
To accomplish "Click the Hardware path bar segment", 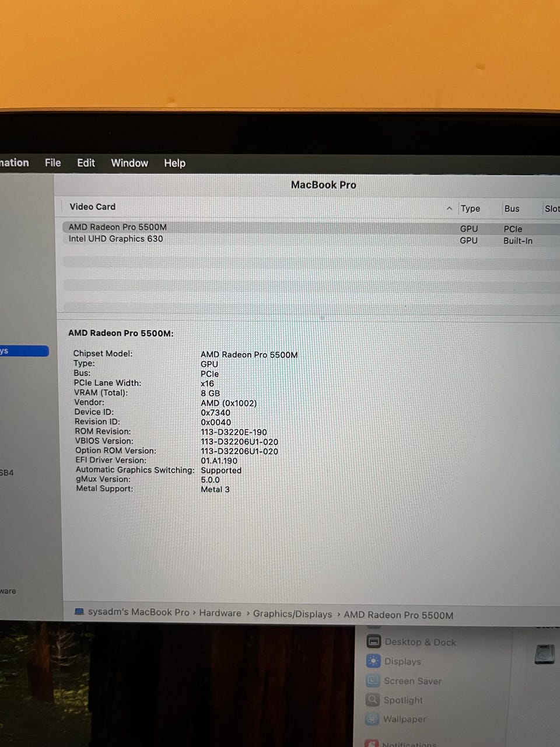I will coord(220,613).
